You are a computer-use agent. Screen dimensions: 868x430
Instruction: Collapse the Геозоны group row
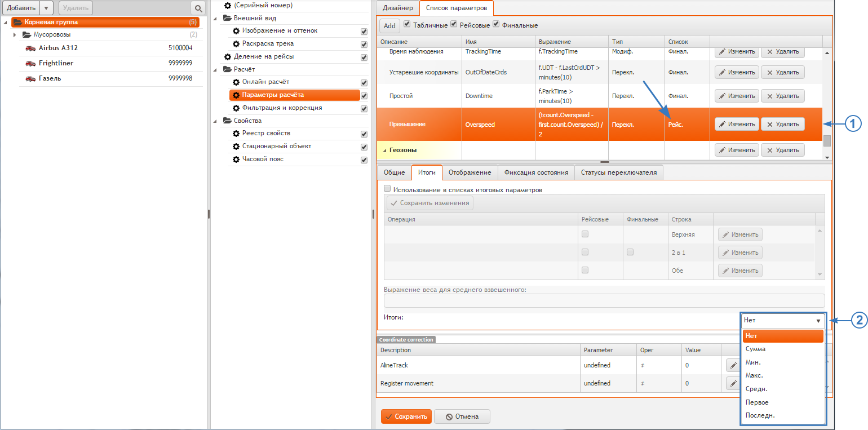point(386,150)
